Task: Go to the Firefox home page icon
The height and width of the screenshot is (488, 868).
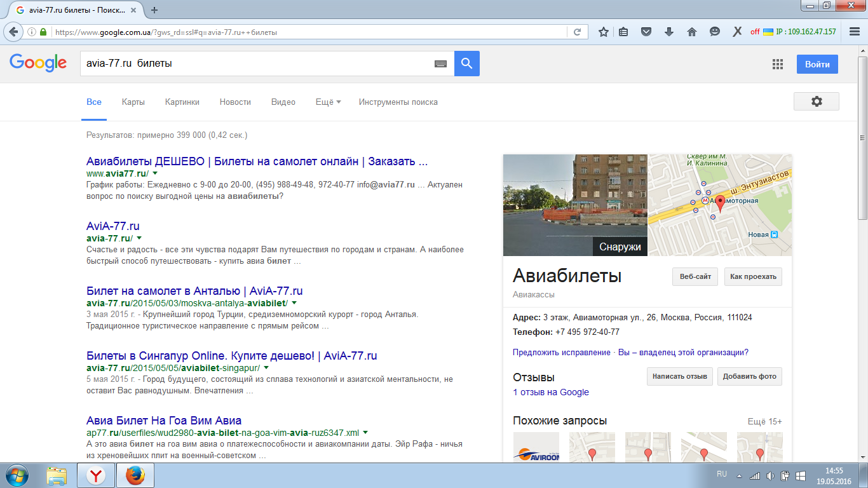Action: tap(692, 32)
